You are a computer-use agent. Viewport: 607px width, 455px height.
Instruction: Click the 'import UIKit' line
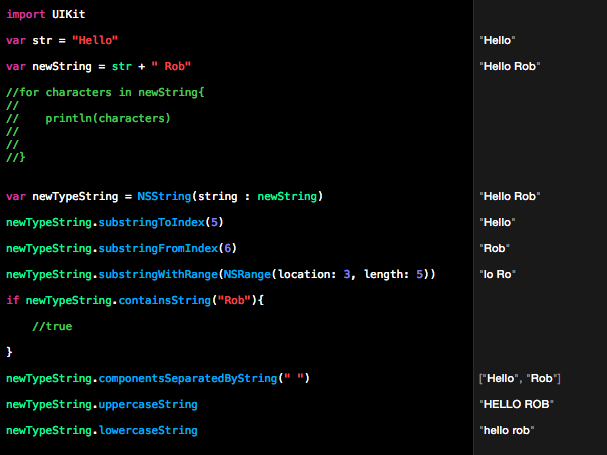46,14
